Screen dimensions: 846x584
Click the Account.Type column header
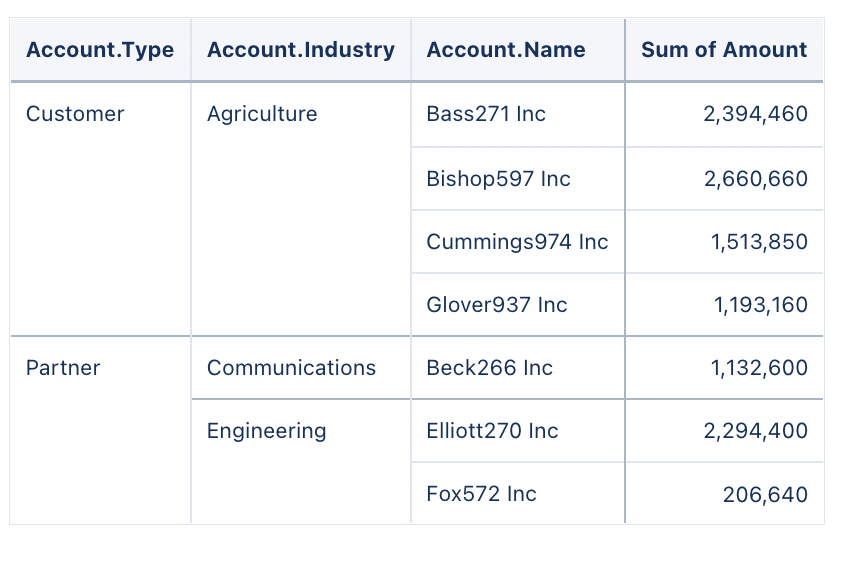100,50
